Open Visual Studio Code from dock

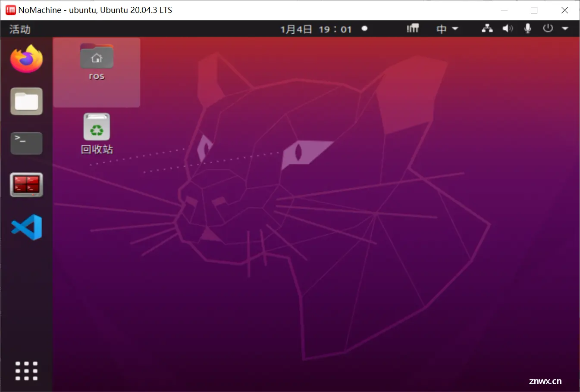tap(27, 227)
